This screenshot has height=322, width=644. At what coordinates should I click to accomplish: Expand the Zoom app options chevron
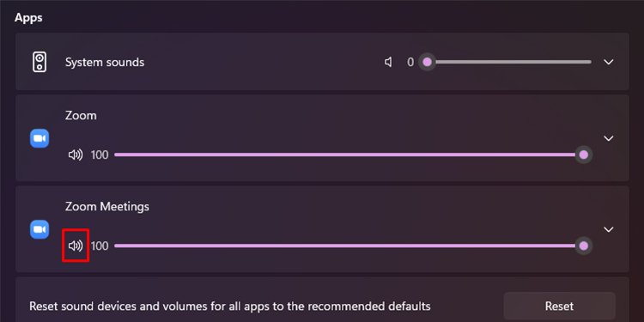pyautogui.click(x=609, y=138)
